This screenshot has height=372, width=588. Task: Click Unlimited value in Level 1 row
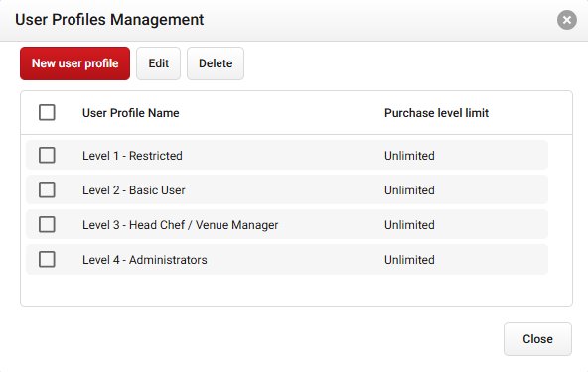coord(409,156)
